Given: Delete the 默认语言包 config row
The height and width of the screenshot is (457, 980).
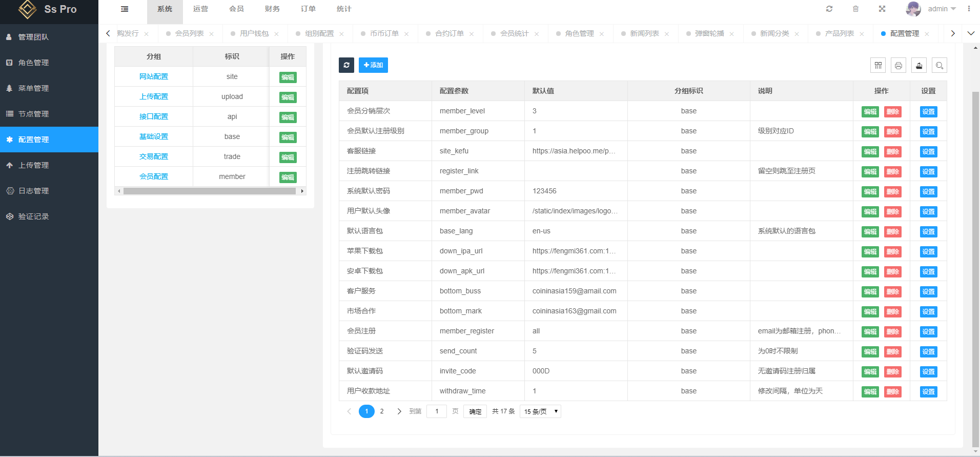Looking at the screenshot, I should pos(893,231).
